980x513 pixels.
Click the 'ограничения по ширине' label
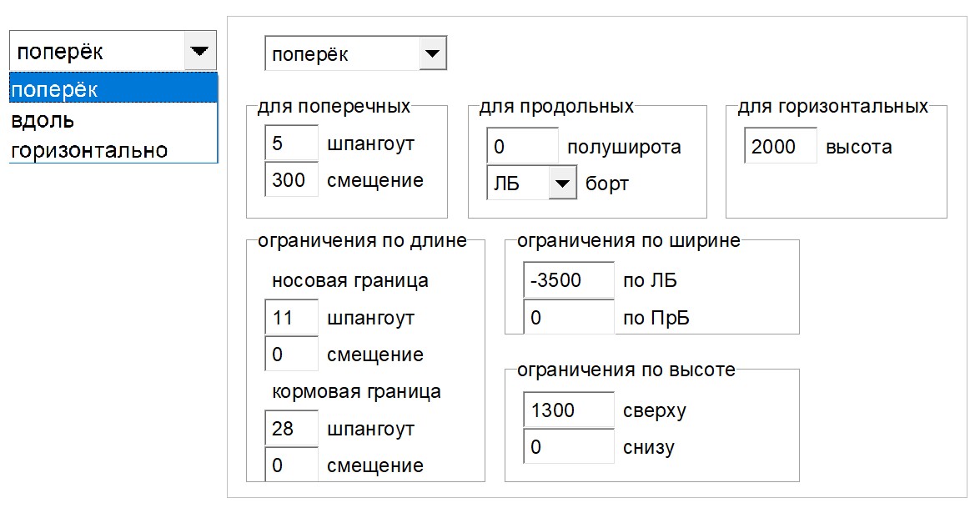[x=628, y=240]
